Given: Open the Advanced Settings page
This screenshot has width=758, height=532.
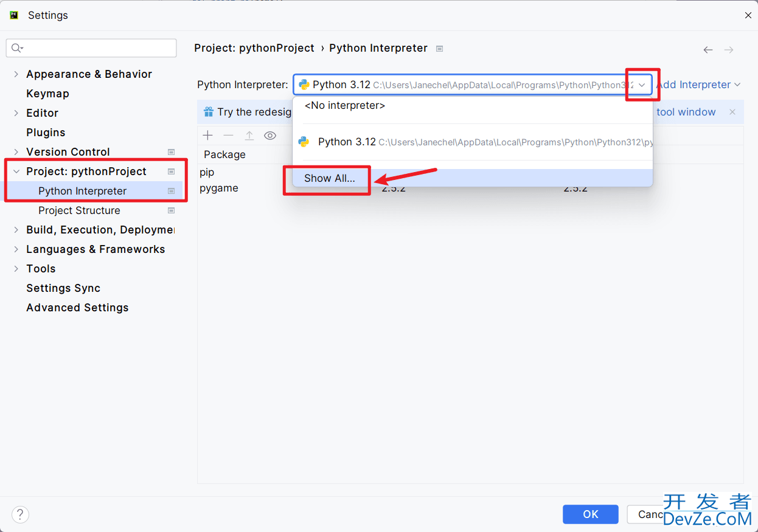Looking at the screenshot, I should coord(77,308).
